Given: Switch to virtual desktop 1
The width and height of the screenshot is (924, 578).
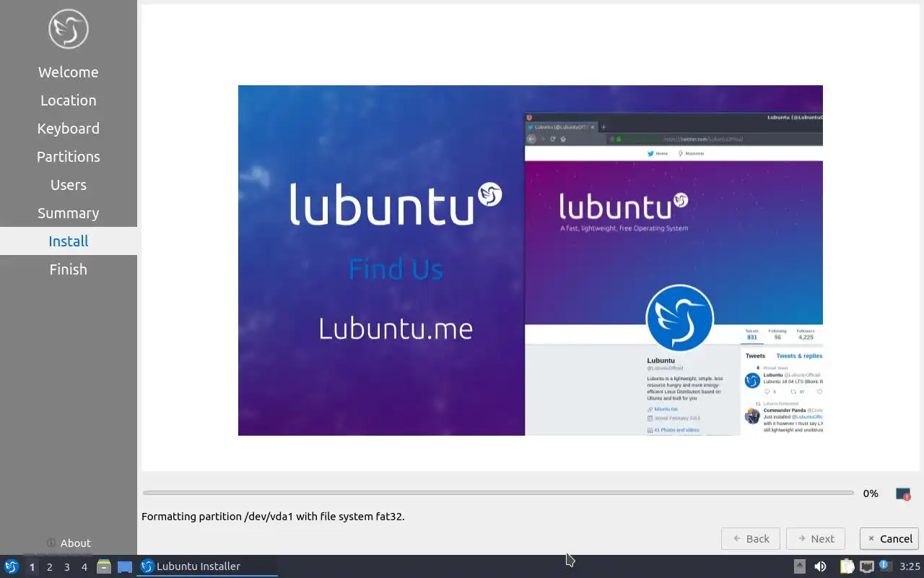Looking at the screenshot, I should 32,567.
